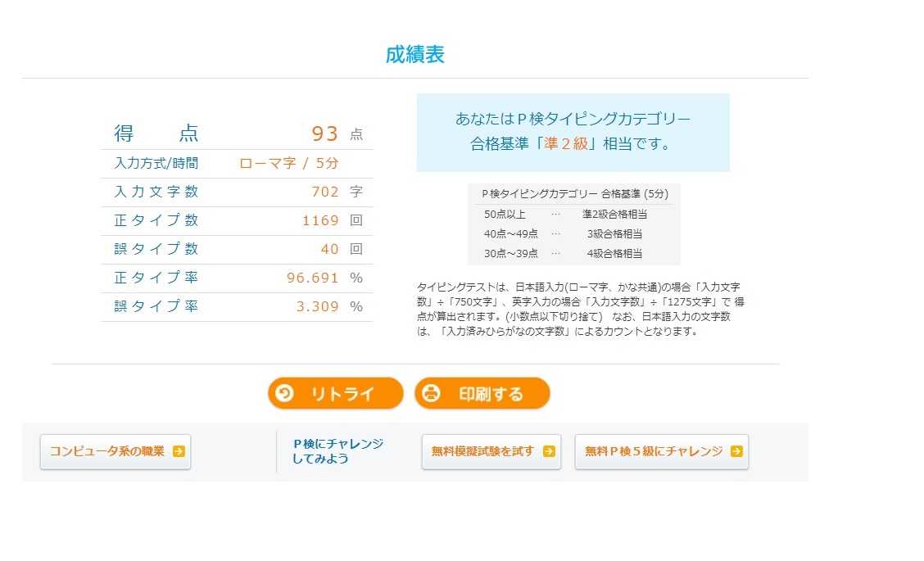Open the 無料模擬試験を試す link

(x=491, y=452)
